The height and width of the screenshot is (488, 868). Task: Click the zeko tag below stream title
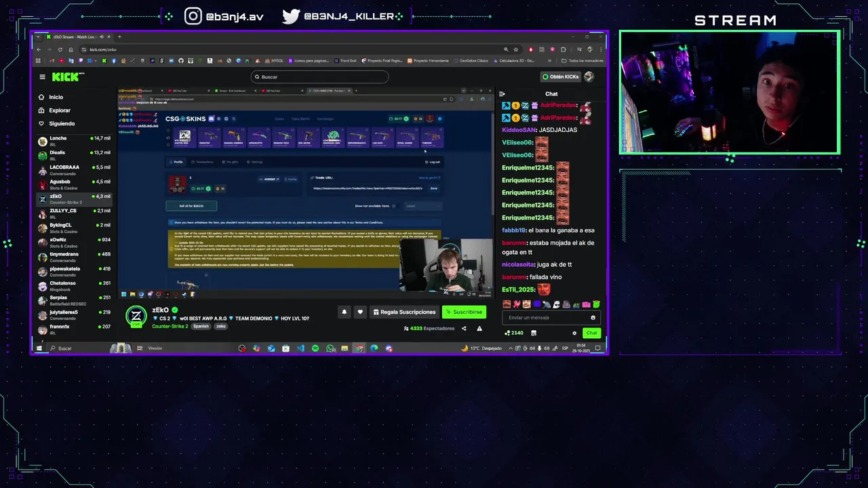coord(221,326)
